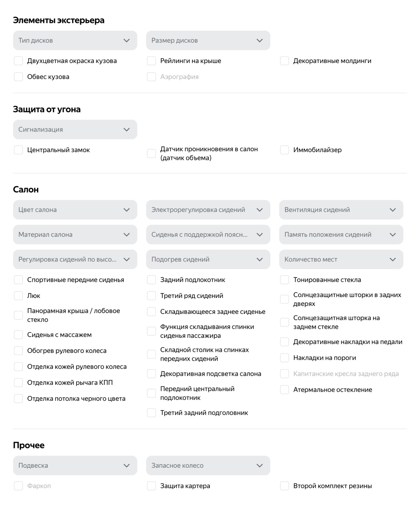Open the Материал салона dropdown
The width and height of the screenshot is (420, 513).
point(75,235)
